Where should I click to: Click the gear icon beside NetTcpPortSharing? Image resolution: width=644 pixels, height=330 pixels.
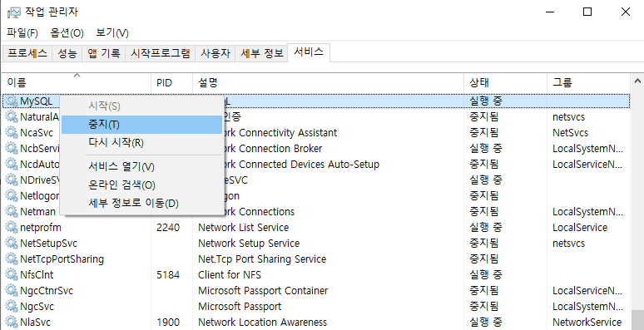click(12, 259)
